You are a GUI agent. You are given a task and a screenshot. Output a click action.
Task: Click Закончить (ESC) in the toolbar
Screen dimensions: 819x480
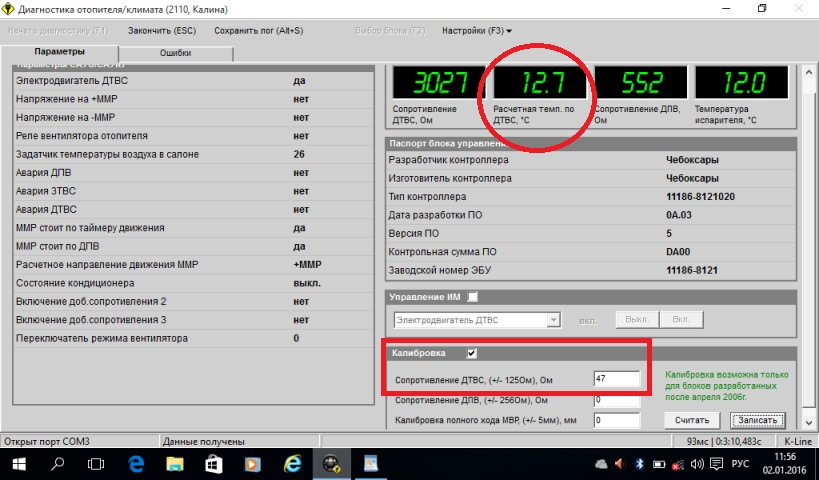point(162,31)
